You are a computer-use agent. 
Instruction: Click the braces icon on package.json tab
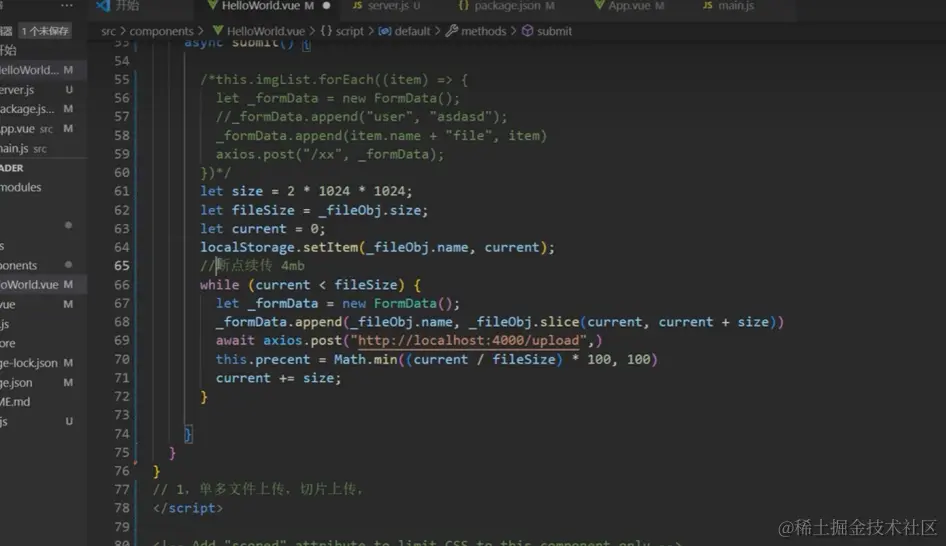463,5
